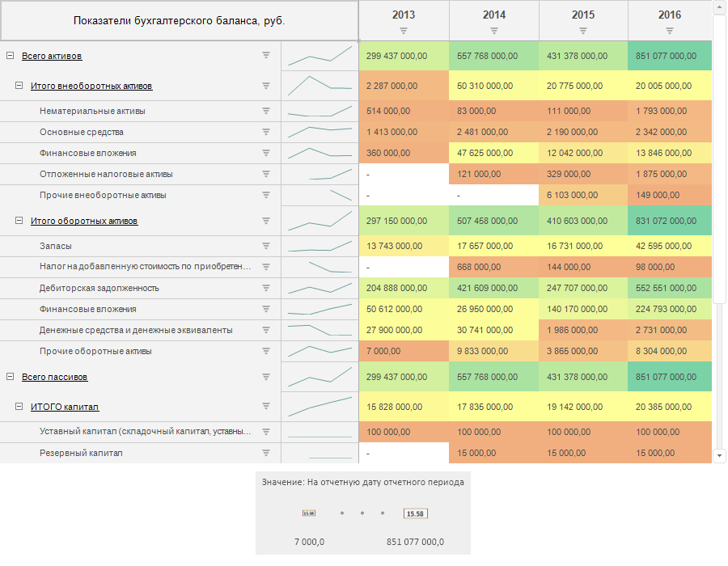Click the Итого оборотных активов link
Viewport: 728px width, 566px height.
(84, 221)
